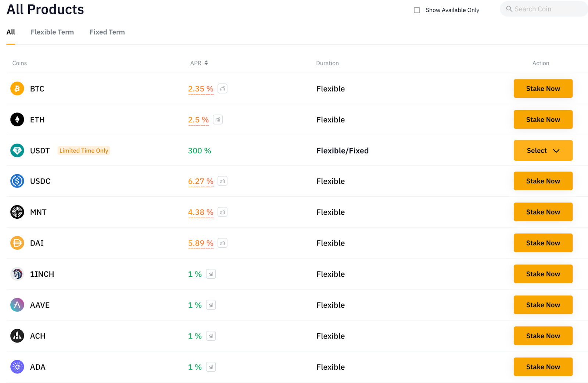Click the ADA APR chart icon
The width and height of the screenshot is (588, 383).
tap(211, 367)
